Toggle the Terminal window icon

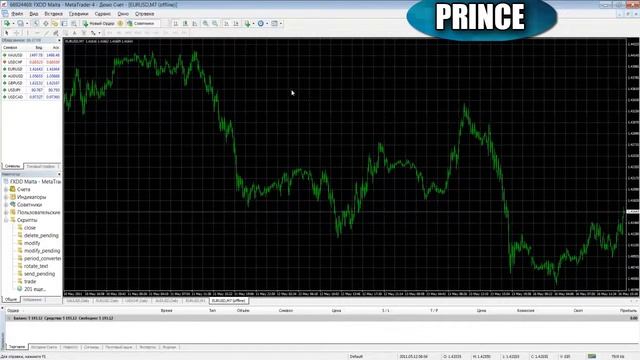point(64,24)
